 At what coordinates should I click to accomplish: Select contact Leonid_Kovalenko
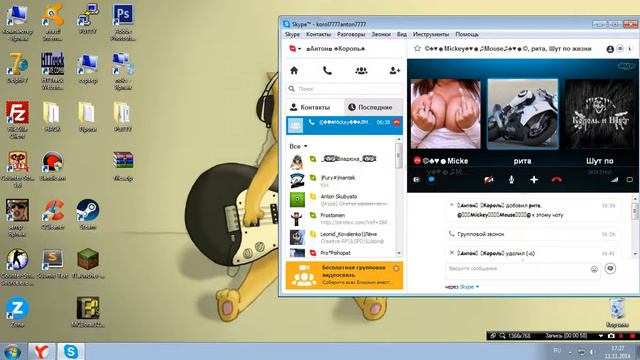tap(341, 237)
